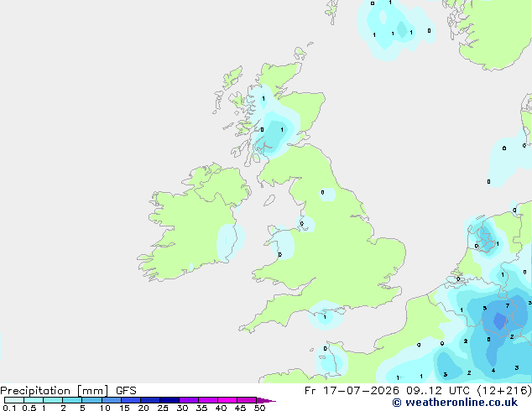Click the '0' value over northern England

[322, 192]
